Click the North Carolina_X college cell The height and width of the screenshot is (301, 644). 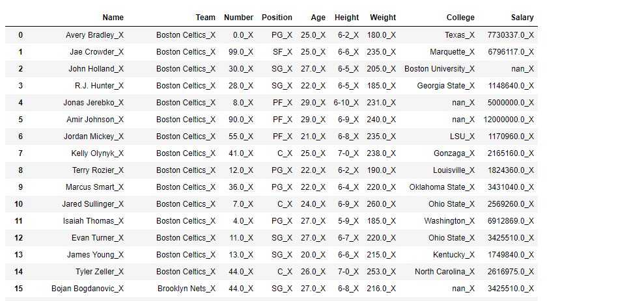click(445, 272)
